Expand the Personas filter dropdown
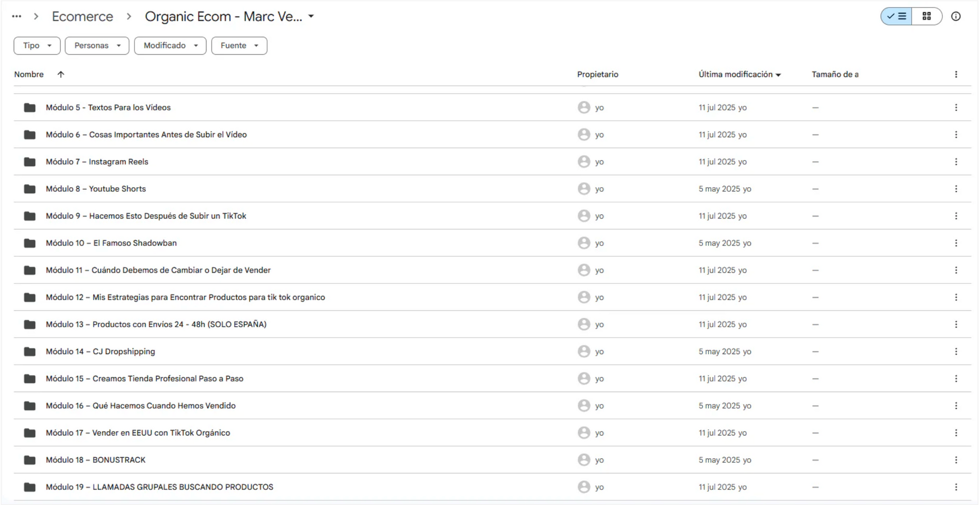The height and width of the screenshot is (505, 980). pyautogui.click(x=97, y=45)
